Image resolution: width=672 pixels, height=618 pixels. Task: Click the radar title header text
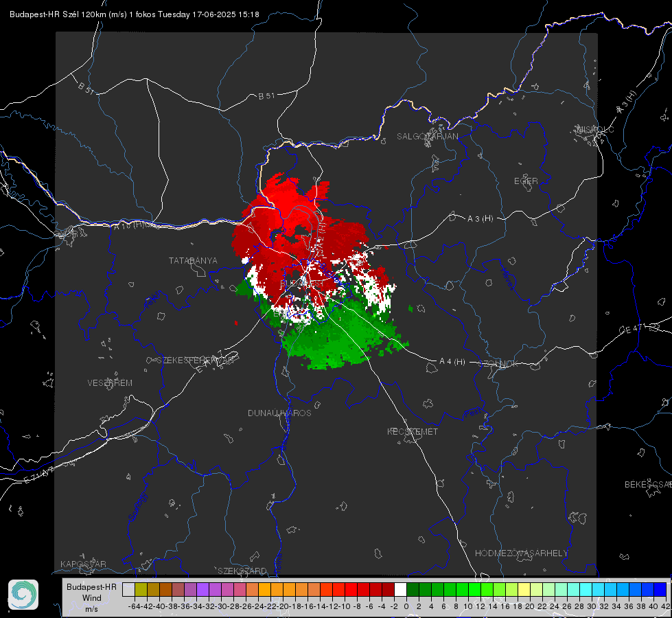134,14
